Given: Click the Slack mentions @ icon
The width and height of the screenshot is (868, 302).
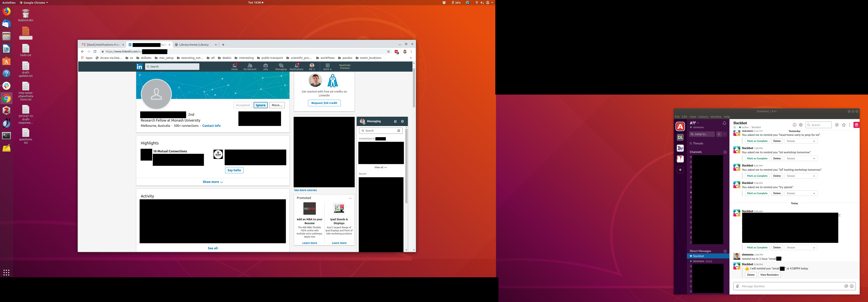Looking at the screenshot, I should tap(837, 125).
